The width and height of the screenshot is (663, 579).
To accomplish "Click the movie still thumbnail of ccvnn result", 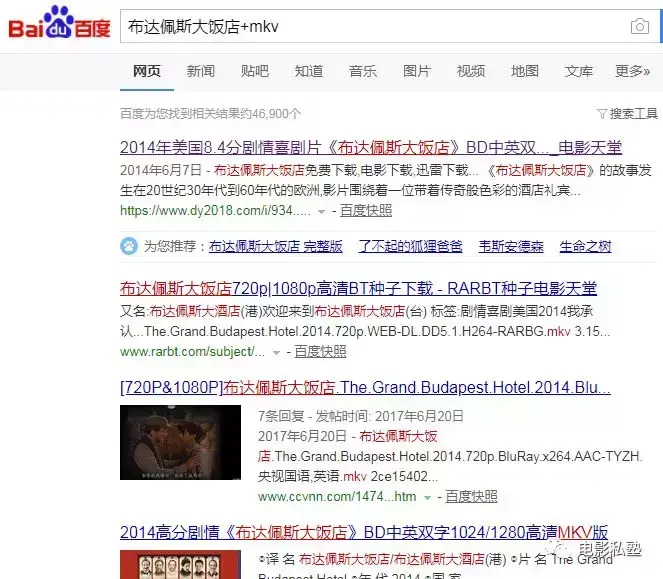I will [x=181, y=442].
